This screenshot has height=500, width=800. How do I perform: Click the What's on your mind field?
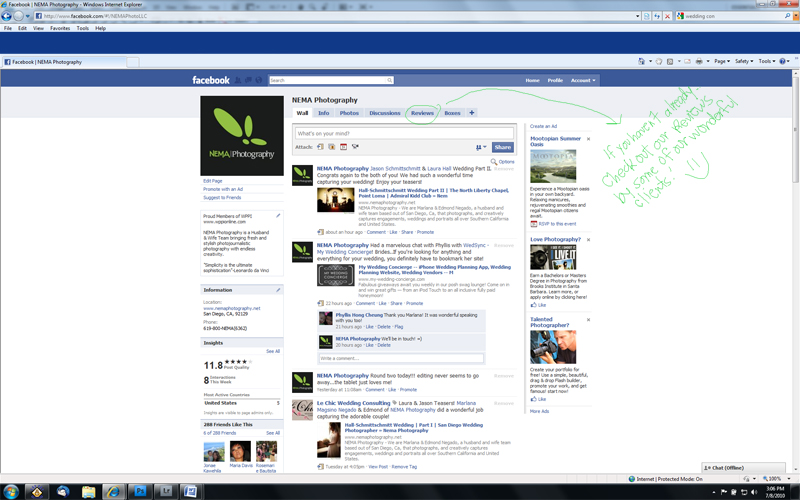pos(404,134)
